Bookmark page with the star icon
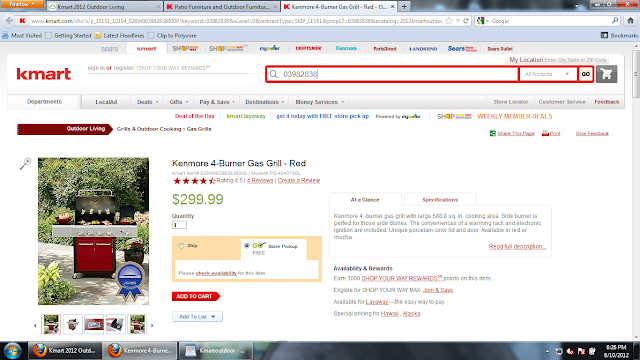The width and height of the screenshot is (640, 360). 449,20
